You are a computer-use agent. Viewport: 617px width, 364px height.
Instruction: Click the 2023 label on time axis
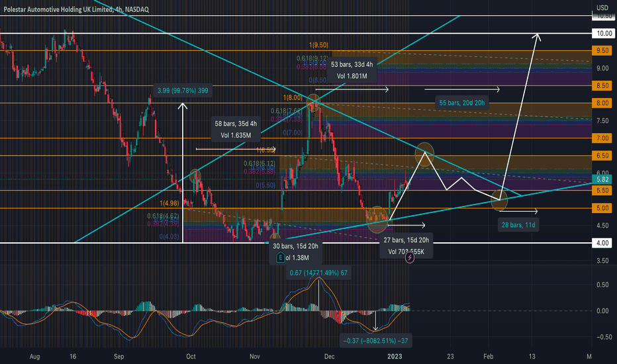(395, 357)
